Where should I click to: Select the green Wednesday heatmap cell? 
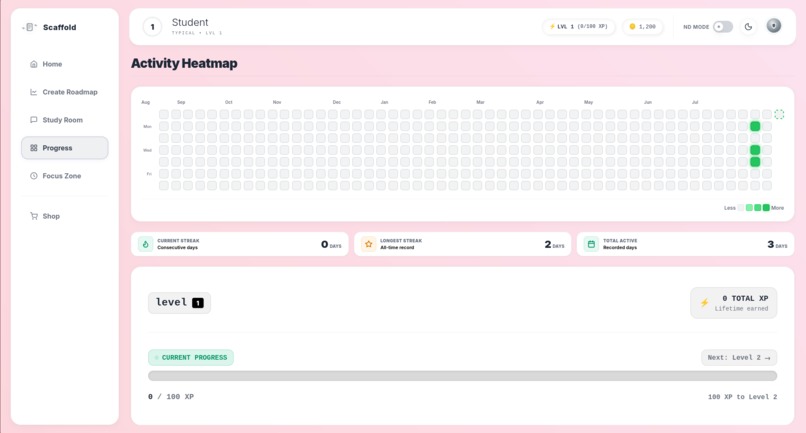[755, 150]
